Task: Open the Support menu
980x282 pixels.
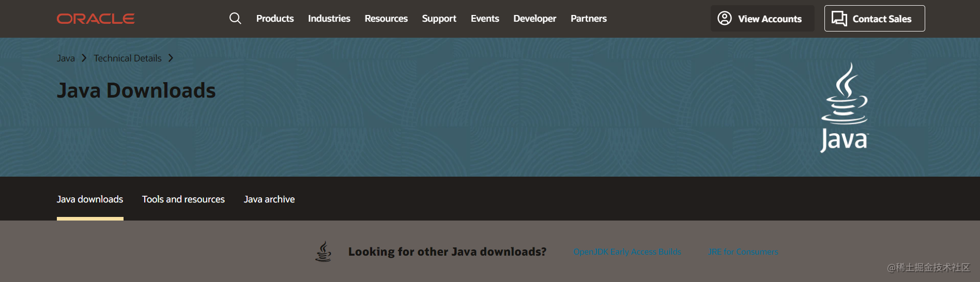Action: coord(439,19)
